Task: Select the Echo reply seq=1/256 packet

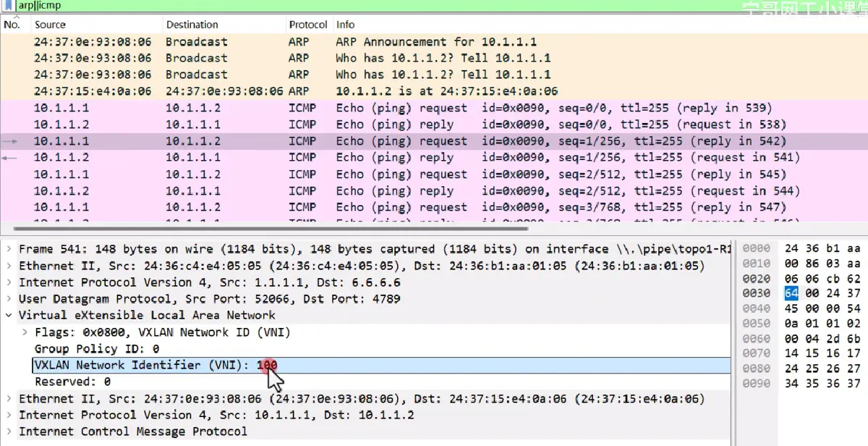Action: coord(434,157)
